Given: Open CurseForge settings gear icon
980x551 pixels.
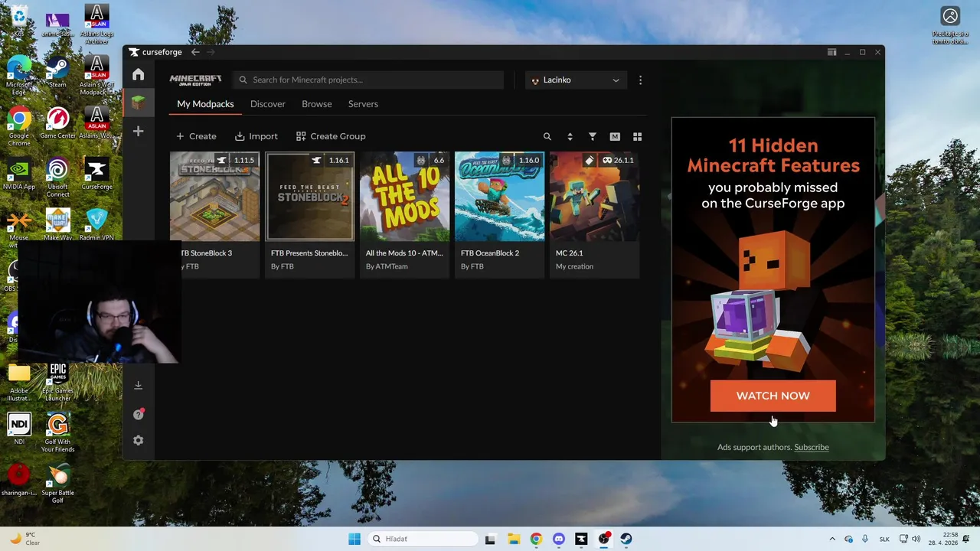Looking at the screenshot, I should 138,441.
